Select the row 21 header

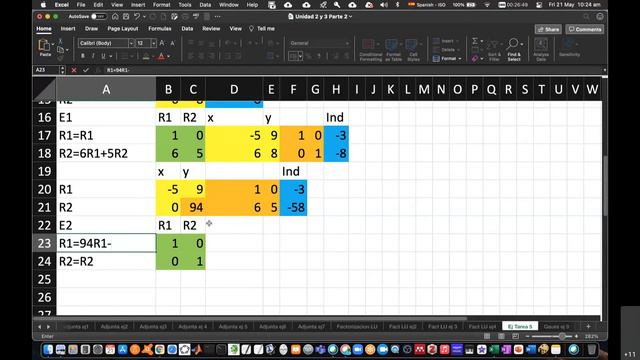coord(44,207)
